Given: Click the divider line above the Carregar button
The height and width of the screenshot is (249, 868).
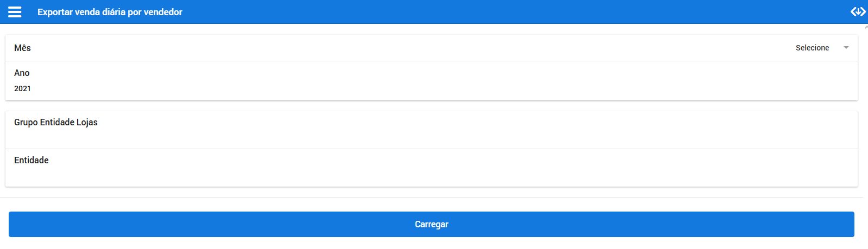Looking at the screenshot, I should coord(431,197).
